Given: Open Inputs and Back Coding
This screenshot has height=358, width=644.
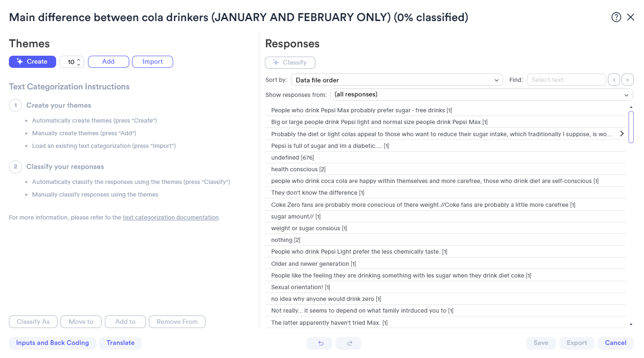Looking at the screenshot, I should (52, 343).
